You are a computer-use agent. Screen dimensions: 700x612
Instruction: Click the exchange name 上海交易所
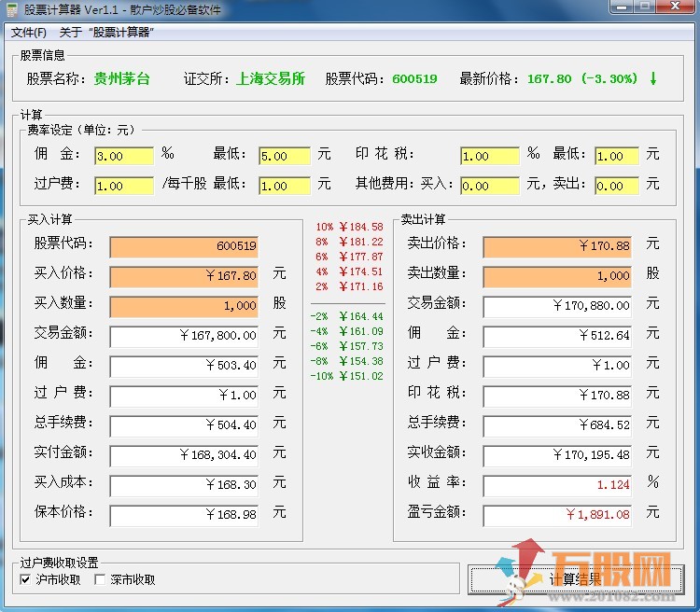pyautogui.click(x=271, y=79)
